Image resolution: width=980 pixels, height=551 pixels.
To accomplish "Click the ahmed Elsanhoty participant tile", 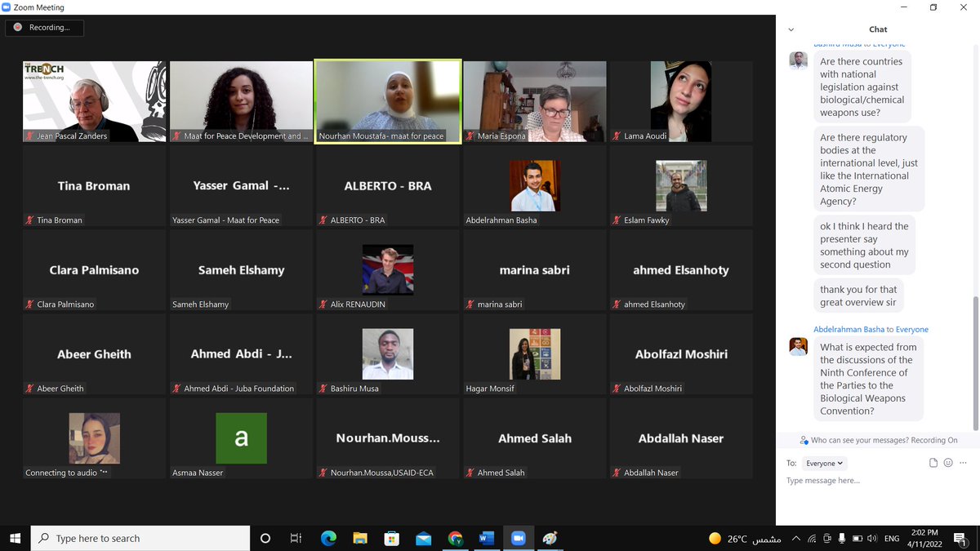I will click(x=681, y=269).
